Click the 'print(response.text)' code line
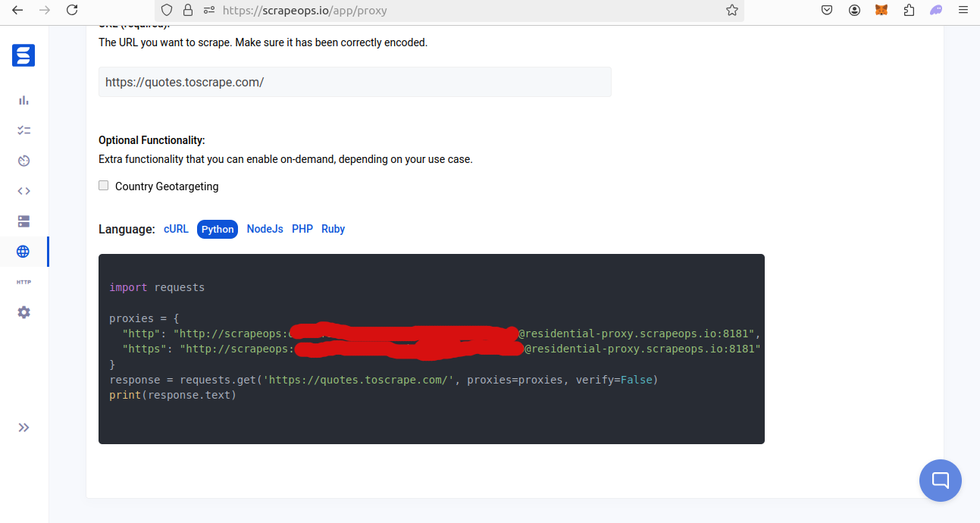 coord(173,395)
